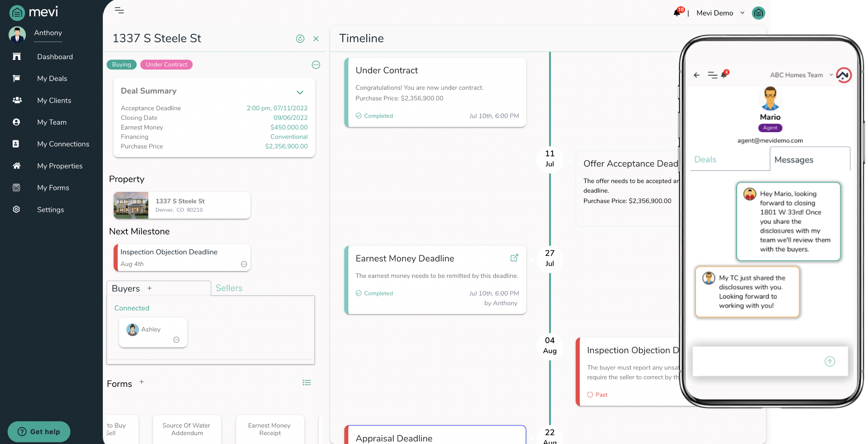The height and width of the screenshot is (444, 868).
Task: Open My Deals section
Action: pyautogui.click(x=52, y=79)
